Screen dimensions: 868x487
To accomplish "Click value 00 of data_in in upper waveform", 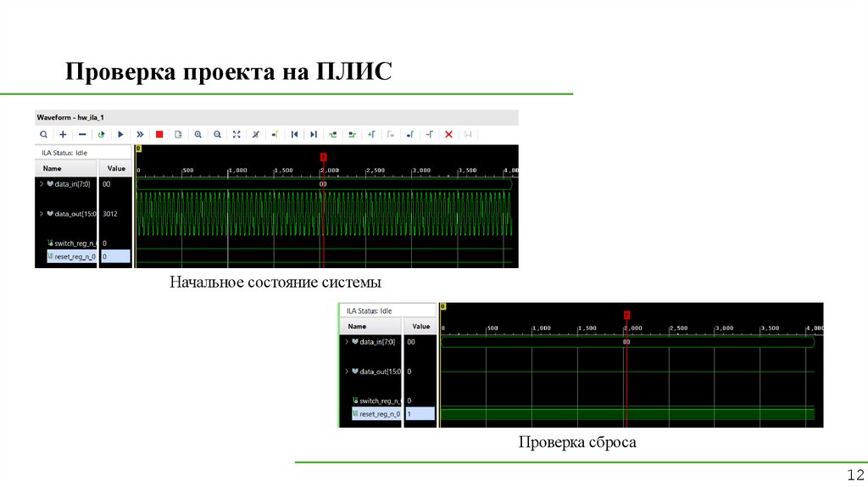I will click(x=106, y=184).
